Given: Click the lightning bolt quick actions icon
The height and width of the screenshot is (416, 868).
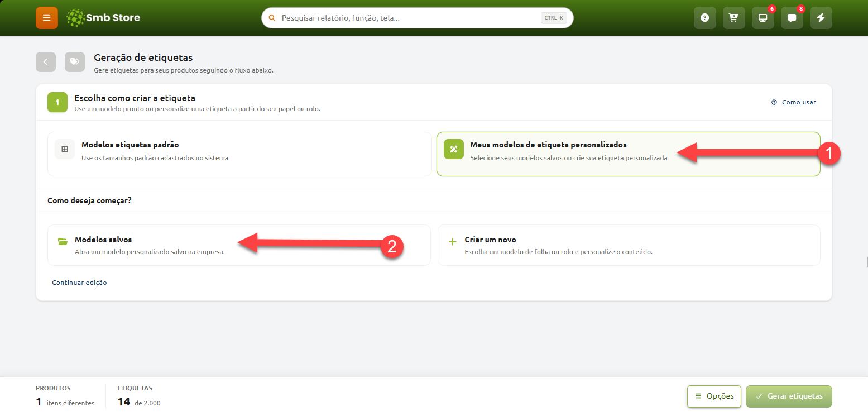Looking at the screenshot, I should [821, 18].
